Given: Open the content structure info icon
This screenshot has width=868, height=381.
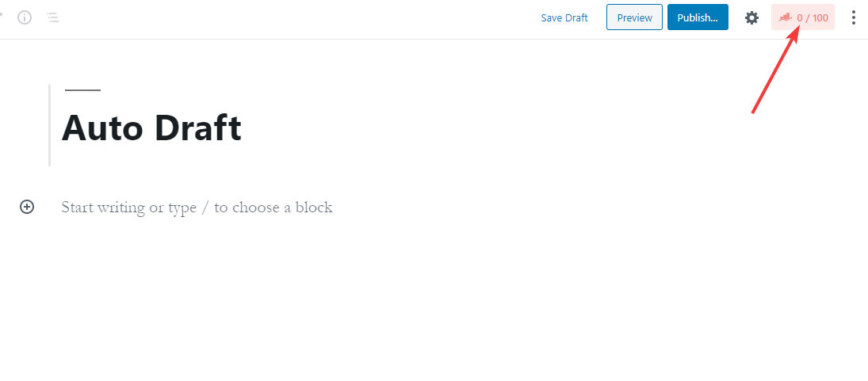Looking at the screenshot, I should [x=25, y=17].
